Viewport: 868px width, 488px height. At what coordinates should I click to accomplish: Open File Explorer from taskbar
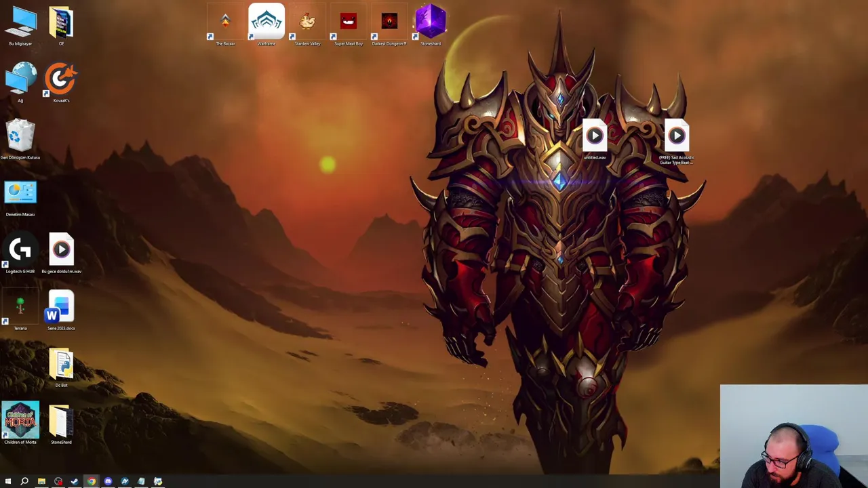click(x=41, y=481)
